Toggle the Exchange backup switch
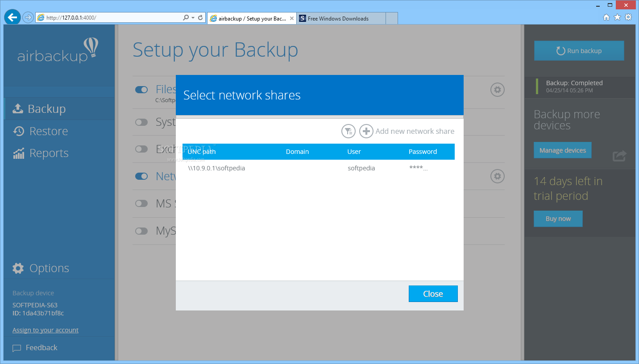This screenshot has height=364, width=639. [x=141, y=149]
